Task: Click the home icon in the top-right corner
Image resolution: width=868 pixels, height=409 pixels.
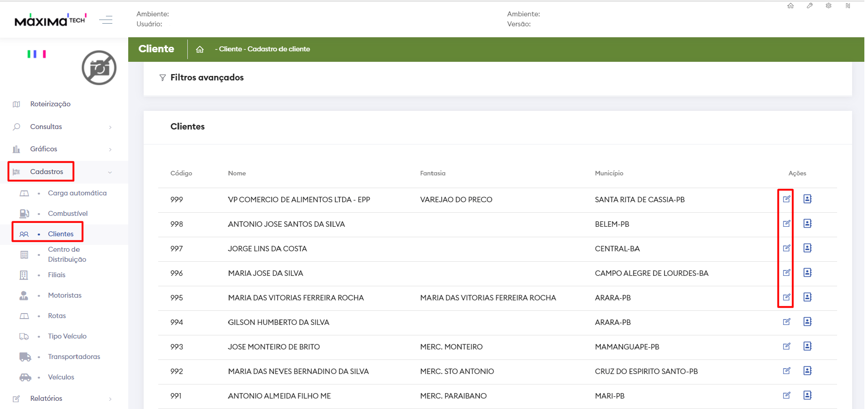Action: click(x=791, y=6)
